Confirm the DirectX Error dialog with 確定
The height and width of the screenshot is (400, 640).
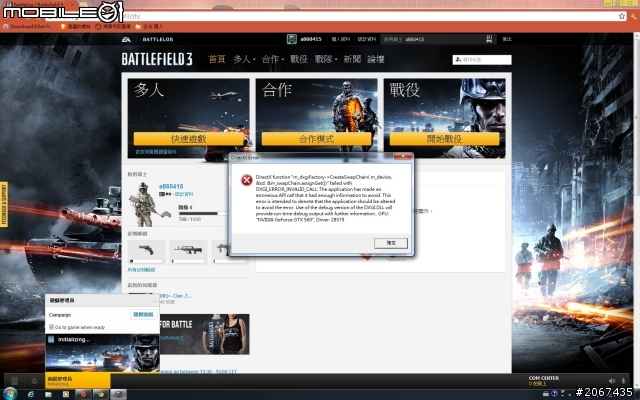391,243
